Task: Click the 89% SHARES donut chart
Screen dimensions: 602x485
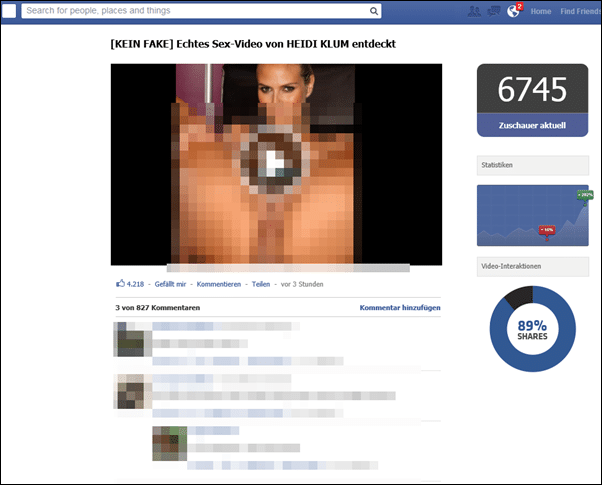Action: point(533,329)
